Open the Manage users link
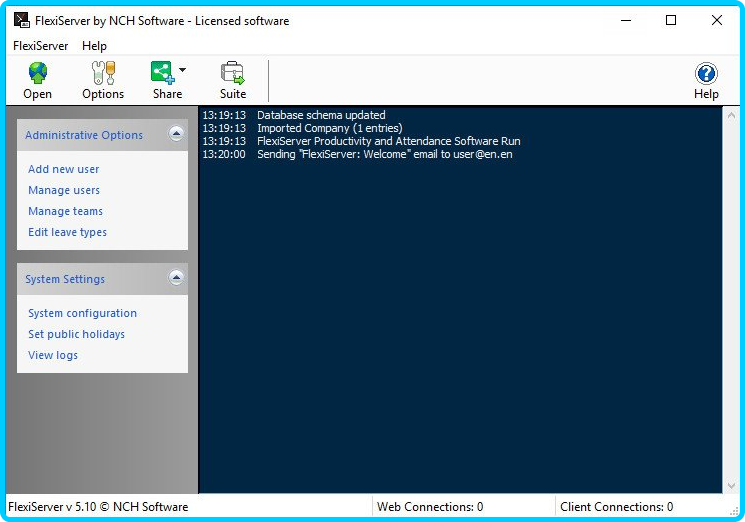 click(64, 190)
